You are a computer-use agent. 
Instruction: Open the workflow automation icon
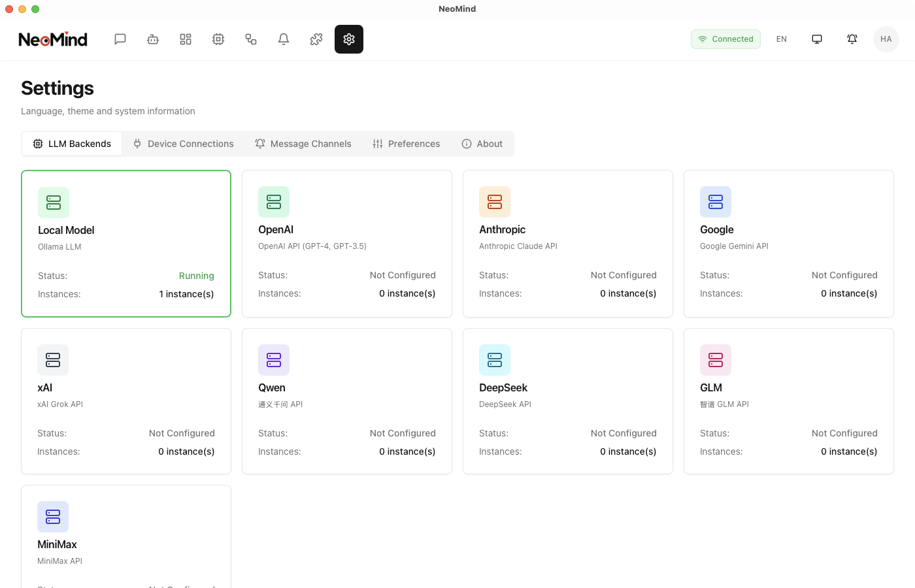pos(251,39)
